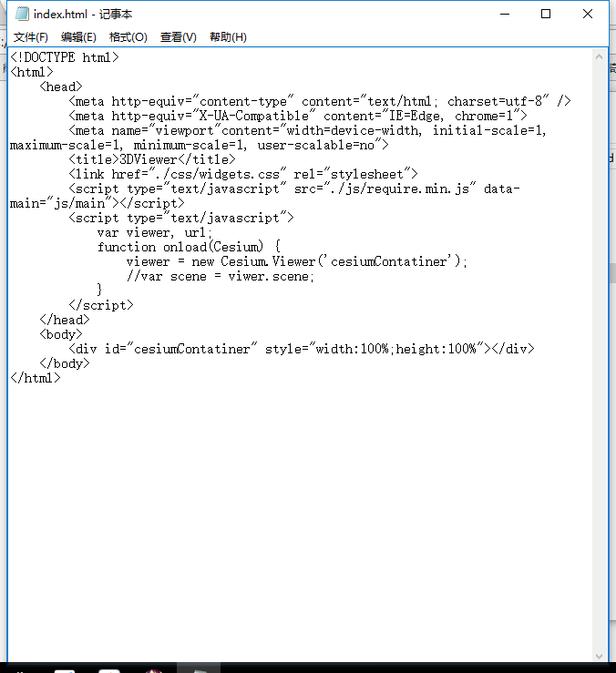The height and width of the screenshot is (673, 616).
Task: Place cursor on the DOCTYPE html line
Action: pos(65,57)
